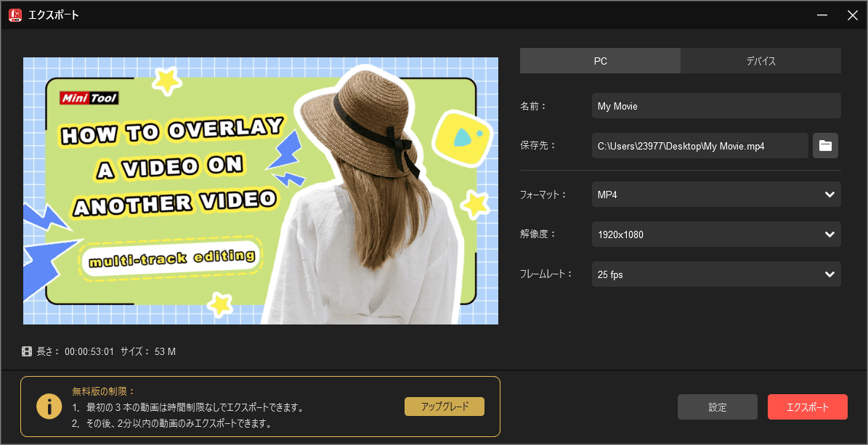868x445 pixels.
Task: Click the film strip icon before 長さ
Action: tap(28, 351)
